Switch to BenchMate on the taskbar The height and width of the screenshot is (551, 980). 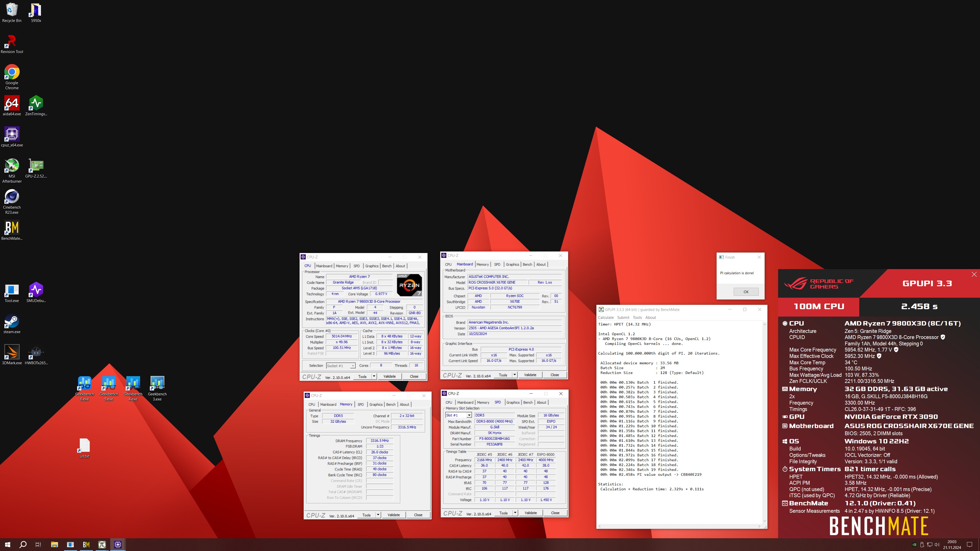(x=86, y=545)
